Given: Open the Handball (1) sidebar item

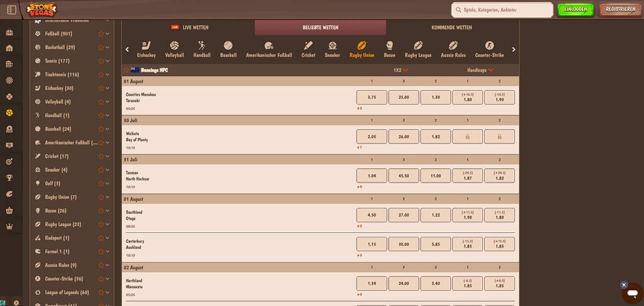Looking at the screenshot, I should coord(57,115).
